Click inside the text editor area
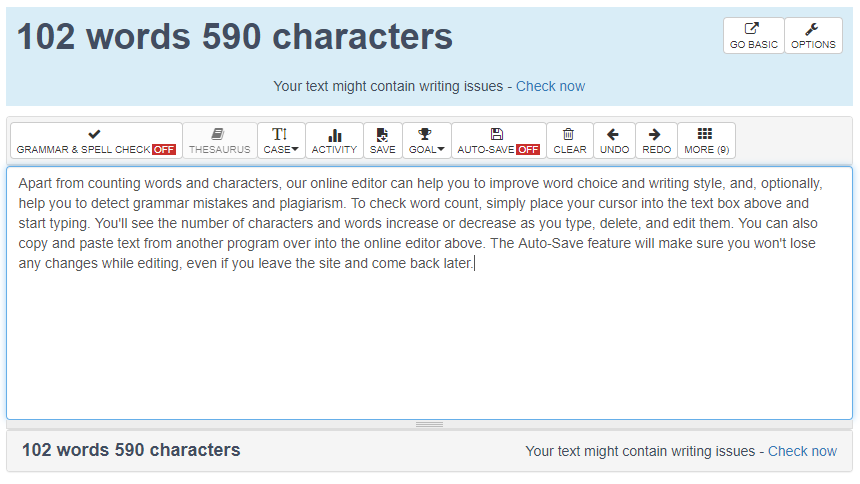860x484 pixels. pos(429,293)
